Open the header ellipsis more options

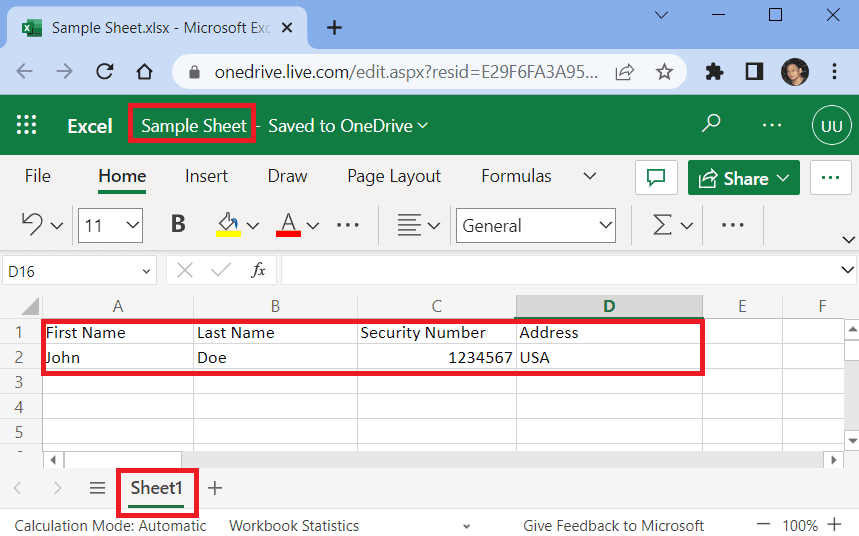tap(772, 125)
